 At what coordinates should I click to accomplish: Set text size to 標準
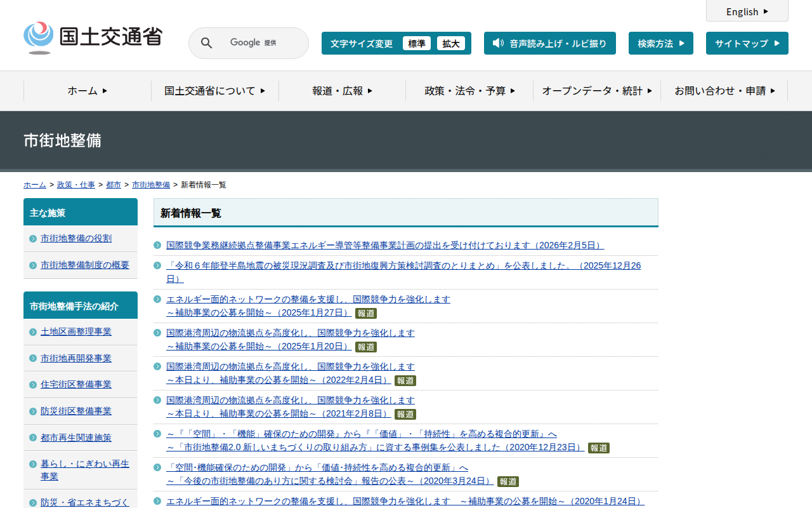(x=417, y=43)
